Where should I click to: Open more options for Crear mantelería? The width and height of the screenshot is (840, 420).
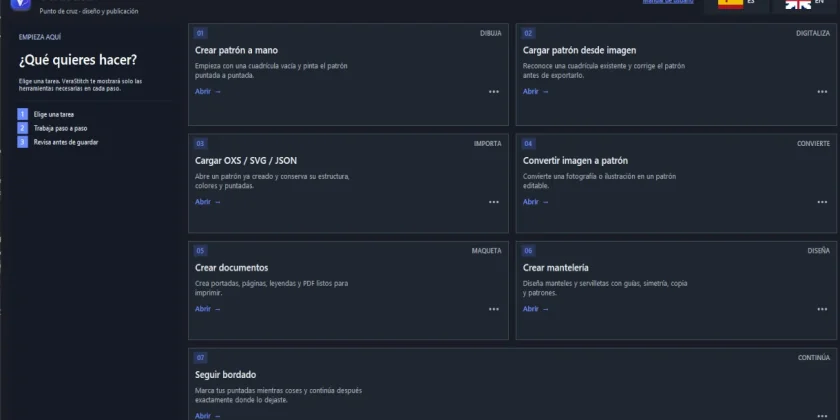pos(822,309)
